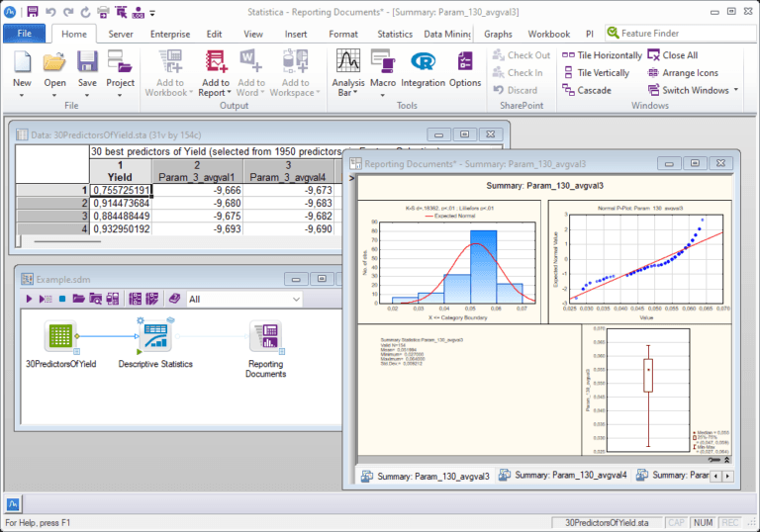Click the right tab scroll arrow in report window
760x532 pixels.
tap(727, 477)
